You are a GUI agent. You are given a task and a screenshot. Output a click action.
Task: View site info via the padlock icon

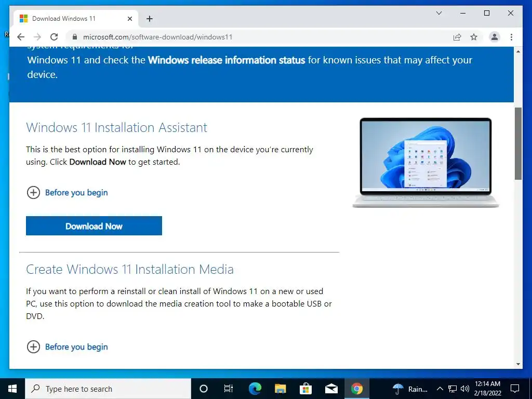[x=75, y=37]
